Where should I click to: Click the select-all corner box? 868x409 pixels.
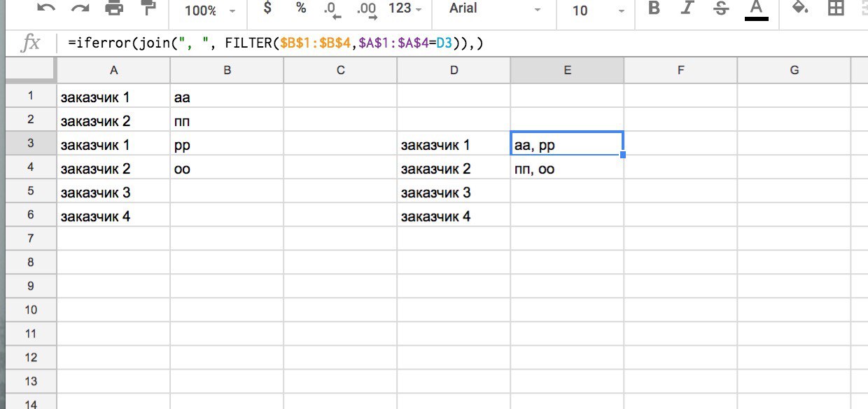click(29, 70)
